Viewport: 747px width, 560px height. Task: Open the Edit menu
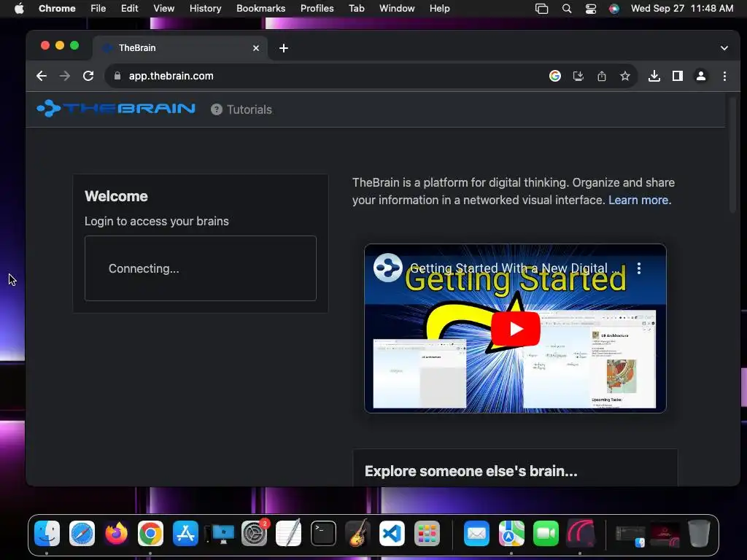click(129, 9)
